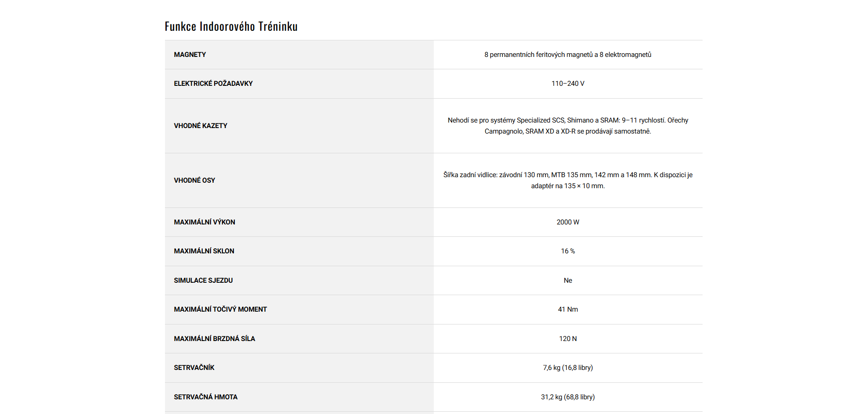Image resolution: width=868 pixels, height=414 pixels.
Task: Click the MAXIMÁLNÍ TOČIVÝ MOMENT label
Action: [x=220, y=309]
